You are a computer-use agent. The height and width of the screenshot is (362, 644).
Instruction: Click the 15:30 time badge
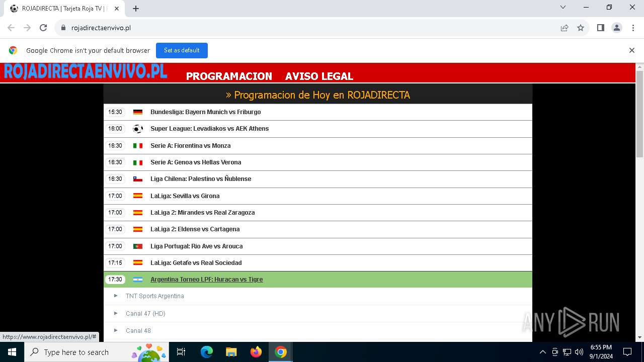click(115, 112)
